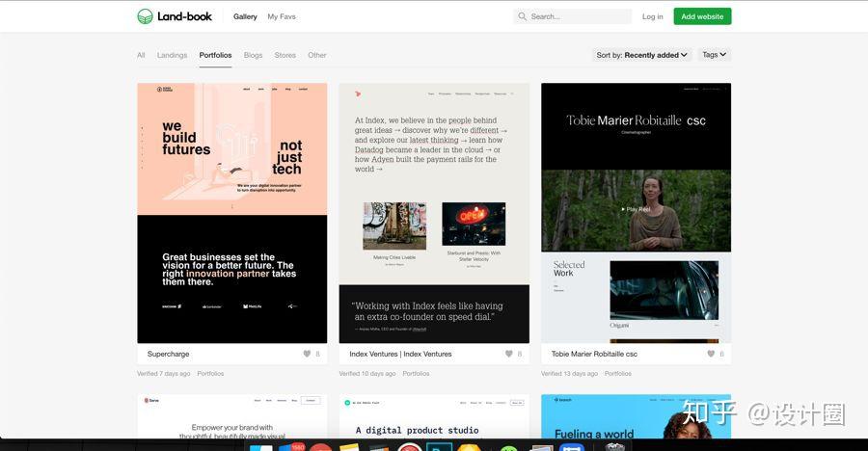Click the search magnifier icon

click(522, 16)
